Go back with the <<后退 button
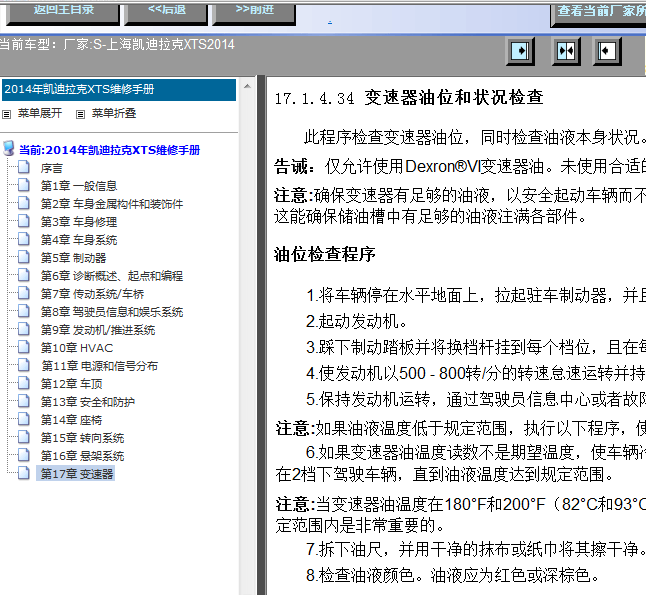This screenshot has width=646, height=595. pos(166,14)
